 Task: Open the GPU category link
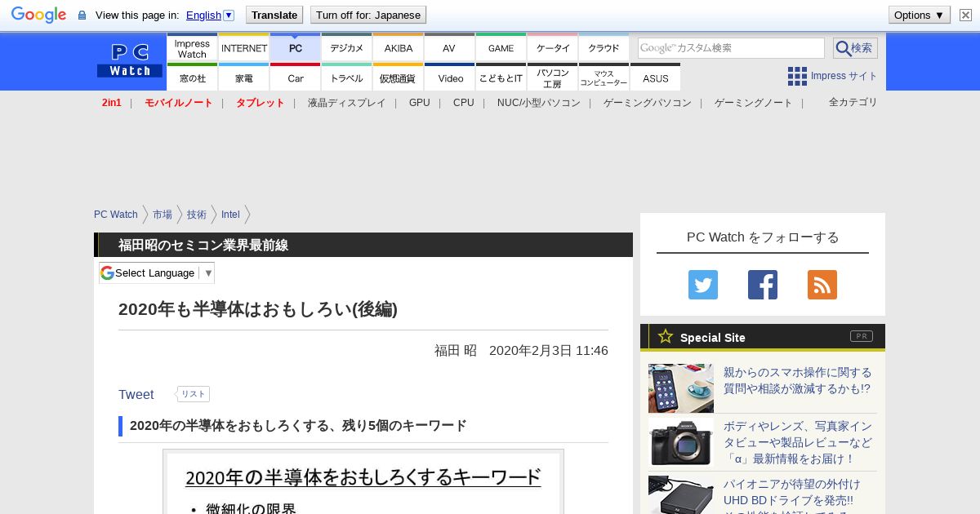tap(420, 103)
